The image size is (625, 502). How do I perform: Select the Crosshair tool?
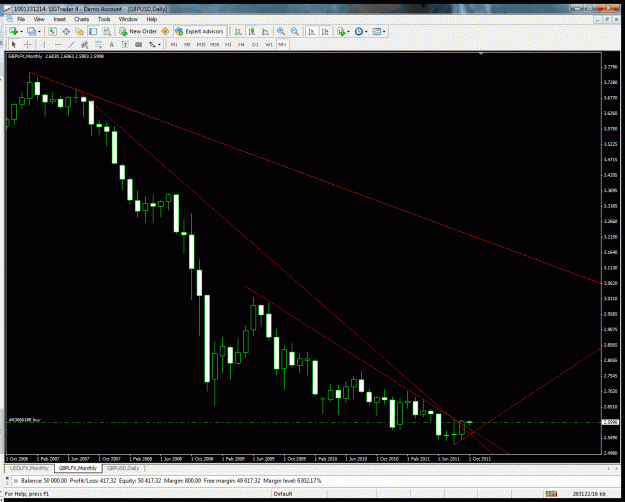pos(28,45)
